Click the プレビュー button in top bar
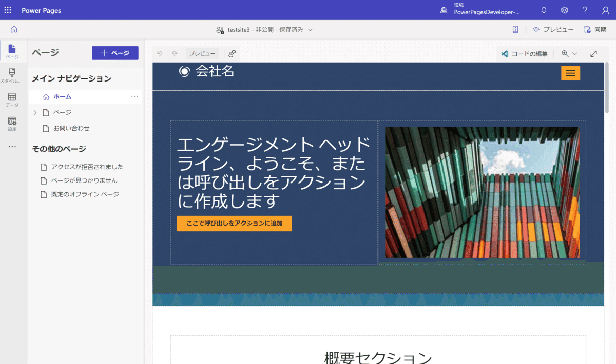This screenshot has height=364, width=616. click(x=553, y=29)
